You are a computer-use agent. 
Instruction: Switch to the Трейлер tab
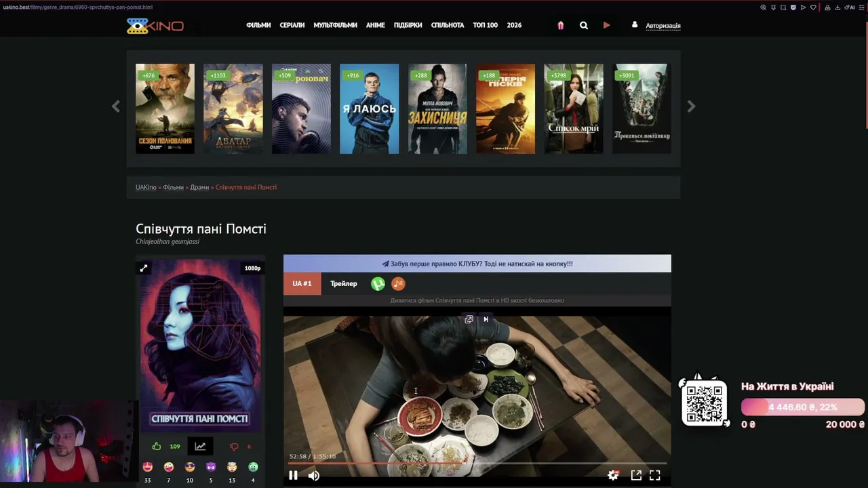(344, 283)
